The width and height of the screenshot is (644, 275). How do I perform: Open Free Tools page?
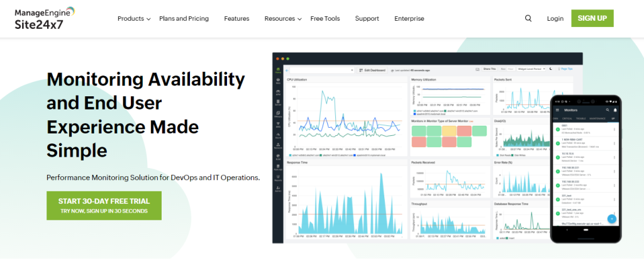(x=325, y=18)
